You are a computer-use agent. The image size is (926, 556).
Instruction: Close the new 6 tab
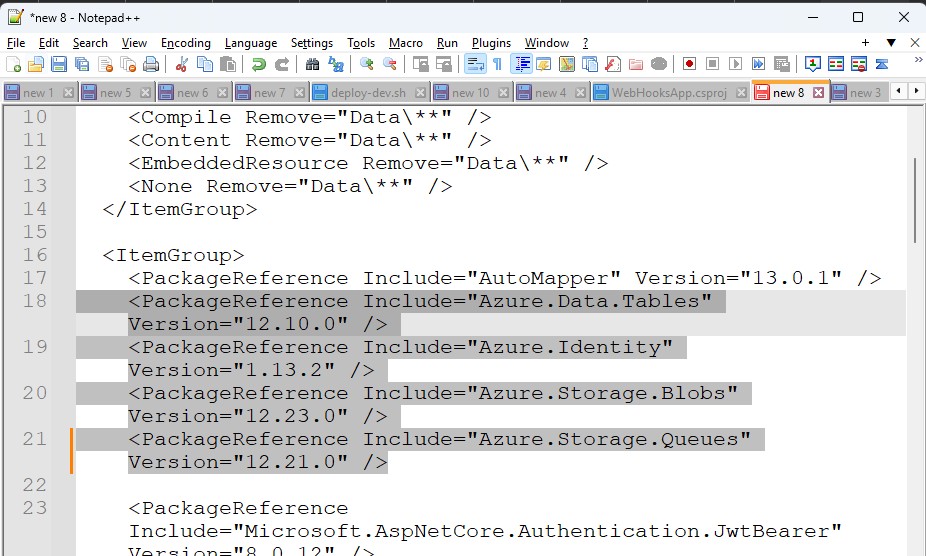(222, 92)
